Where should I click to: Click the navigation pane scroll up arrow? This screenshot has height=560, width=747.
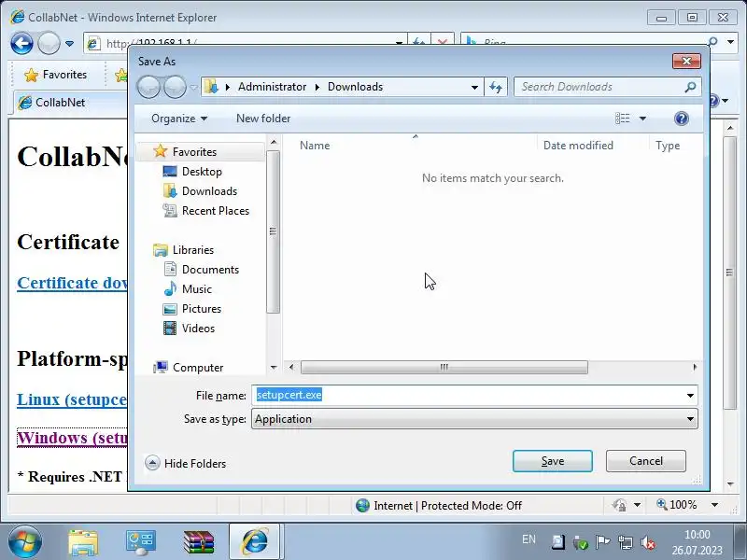274,142
